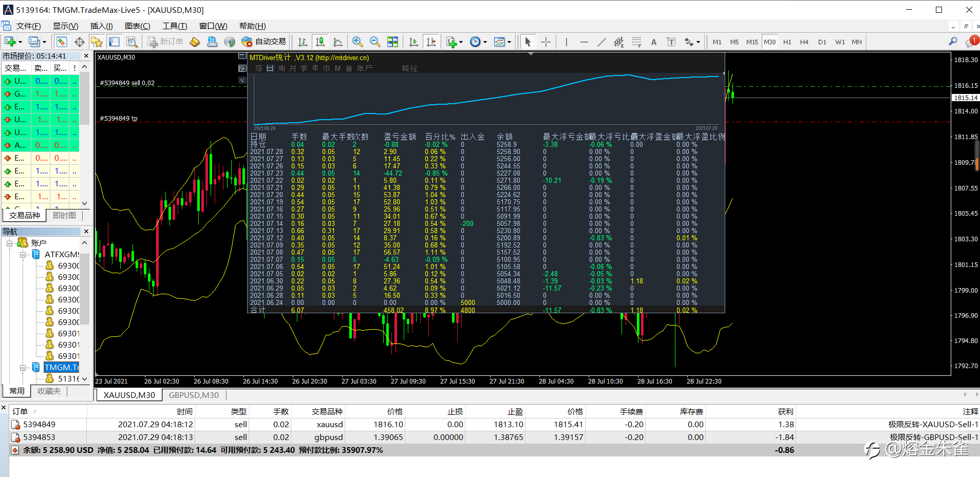Switch timeframe to H1
This screenshot has height=477, width=980.
click(x=787, y=42)
